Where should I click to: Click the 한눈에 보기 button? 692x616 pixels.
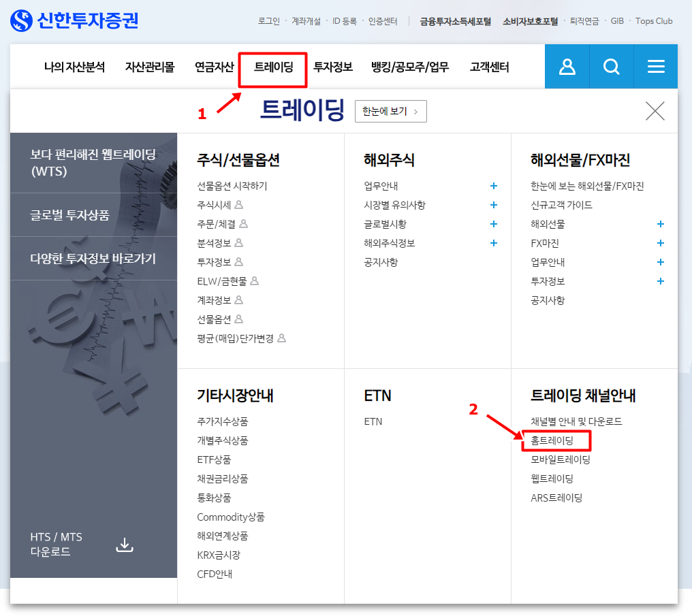(390, 111)
